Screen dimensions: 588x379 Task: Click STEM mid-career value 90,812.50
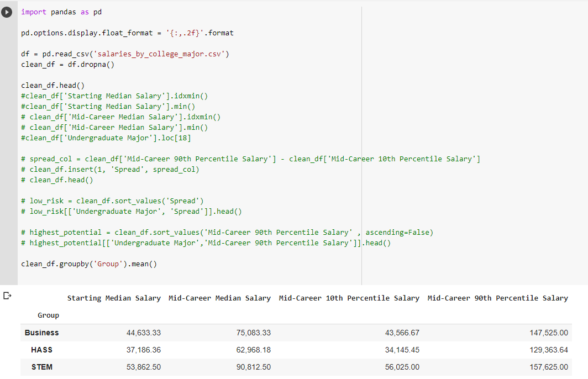(x=254, y=367)
